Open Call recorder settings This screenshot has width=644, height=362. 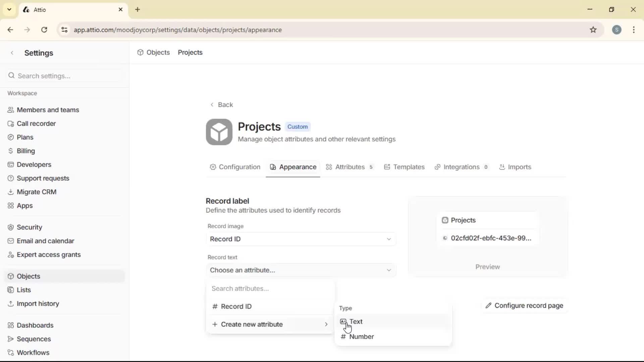(36, 123)
